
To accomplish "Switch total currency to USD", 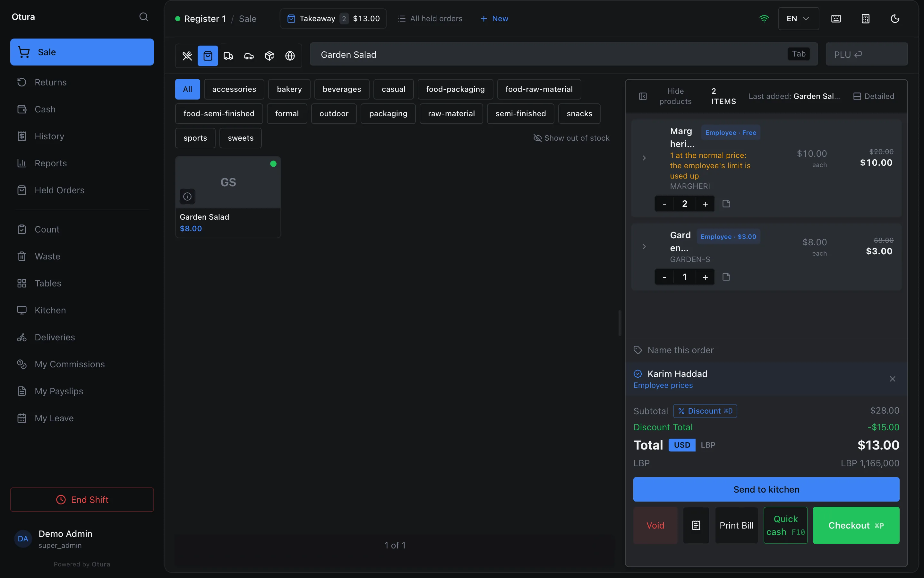I will (x=682, y=445).
